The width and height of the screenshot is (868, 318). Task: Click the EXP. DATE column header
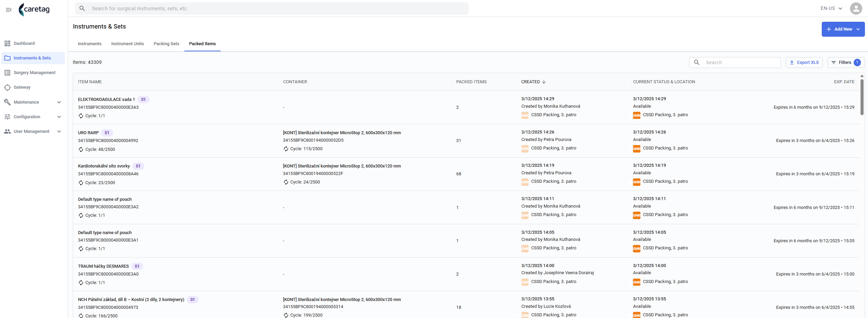(844, 82)
